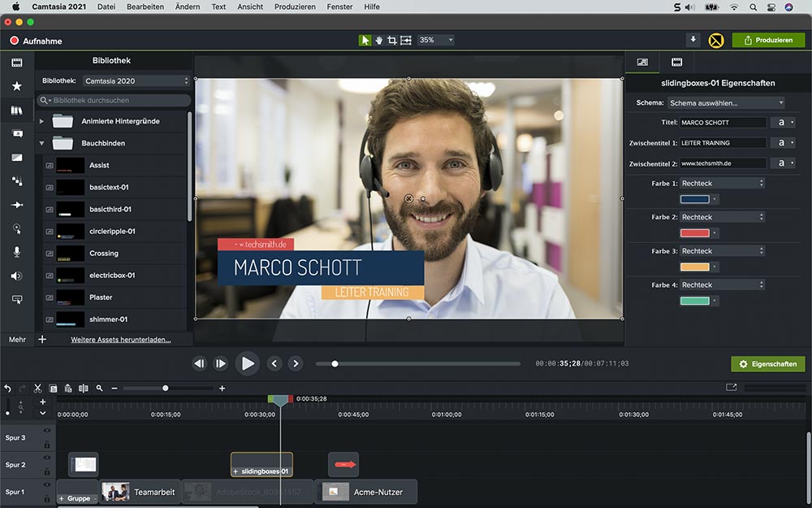This screenshot has width=812, height=508.
Task: Split clip at playhead
Action: 84,389
